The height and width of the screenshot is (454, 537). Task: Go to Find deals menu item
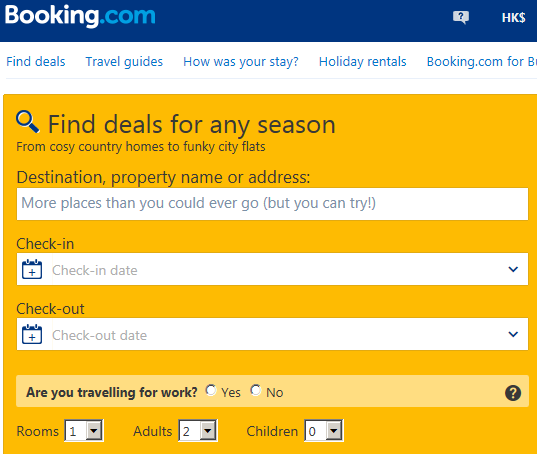pos(36,62)
